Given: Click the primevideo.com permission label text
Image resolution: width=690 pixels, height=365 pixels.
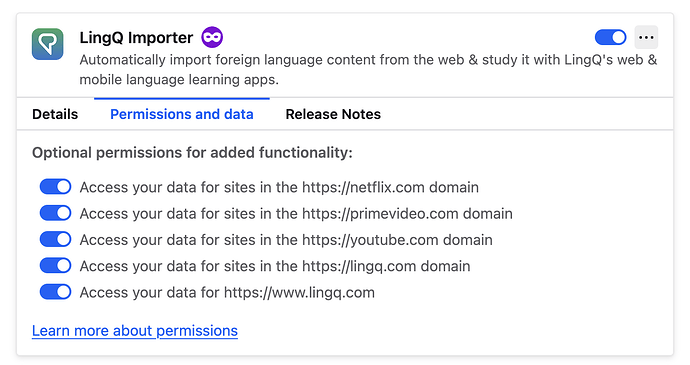Looking at the screenshot, I should pos(296,214).
